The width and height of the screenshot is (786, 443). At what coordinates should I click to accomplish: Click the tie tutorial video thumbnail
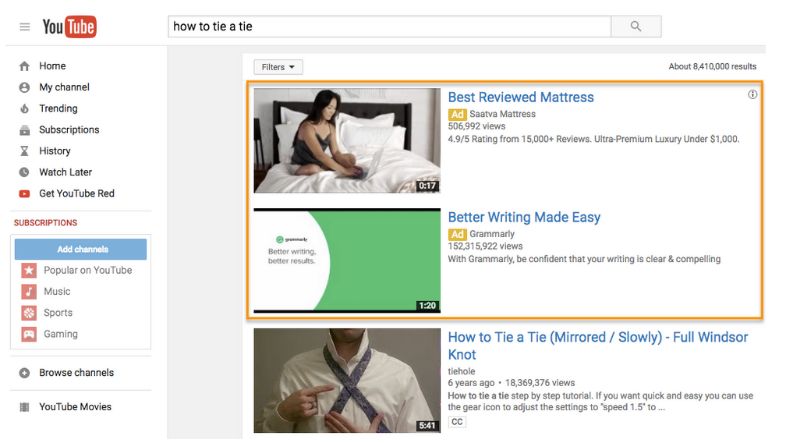[347, 381]
